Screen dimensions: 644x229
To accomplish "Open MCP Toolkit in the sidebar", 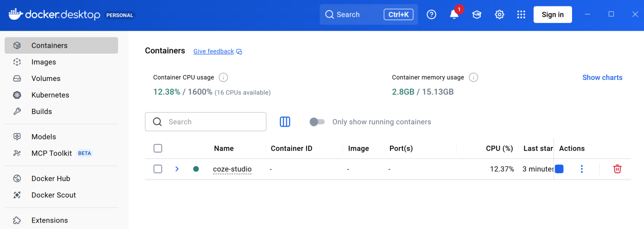I will (62, 153).
